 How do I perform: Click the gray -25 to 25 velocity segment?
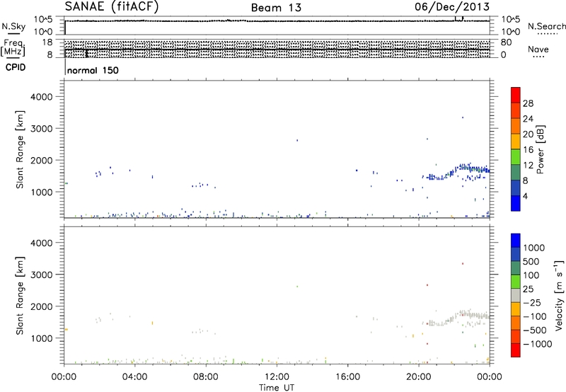click(x=516, y=295)
